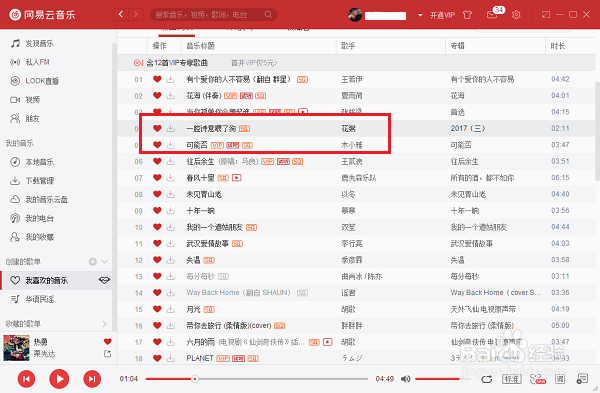This screenshot has width=600, height=393.
Task: Collapse the 创建的歌单 section chevron
Action: tap(104, 262)
